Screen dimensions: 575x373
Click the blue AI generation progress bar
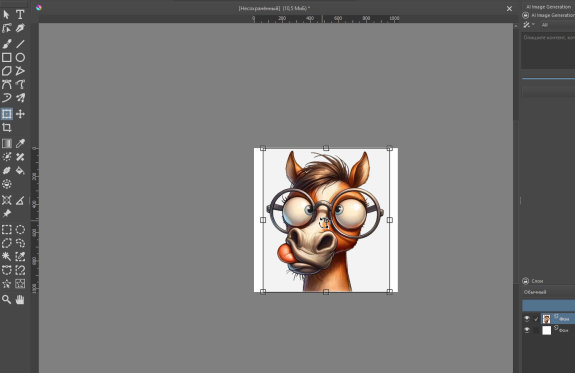[x=549, y=78]
